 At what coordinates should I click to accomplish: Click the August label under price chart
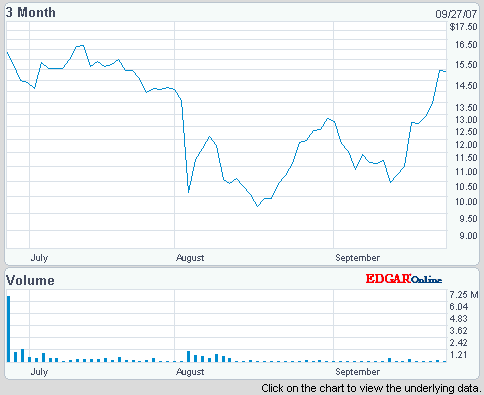(190, 258)
